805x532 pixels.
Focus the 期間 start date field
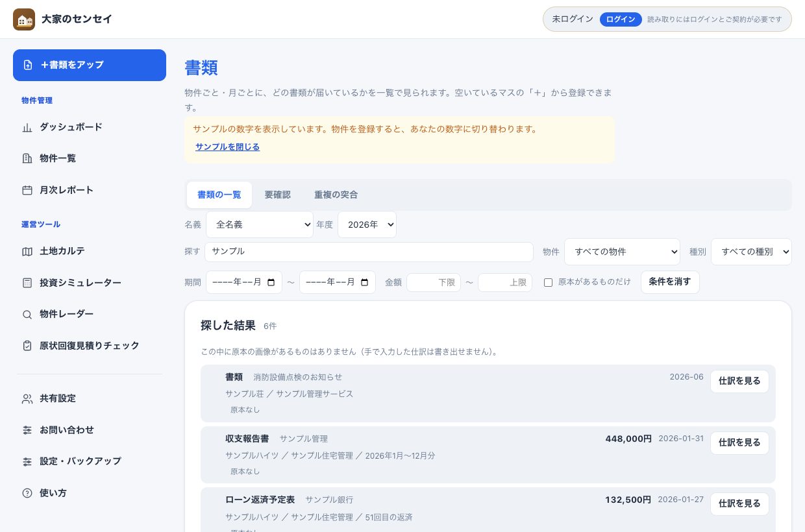(x=244, y=282)
